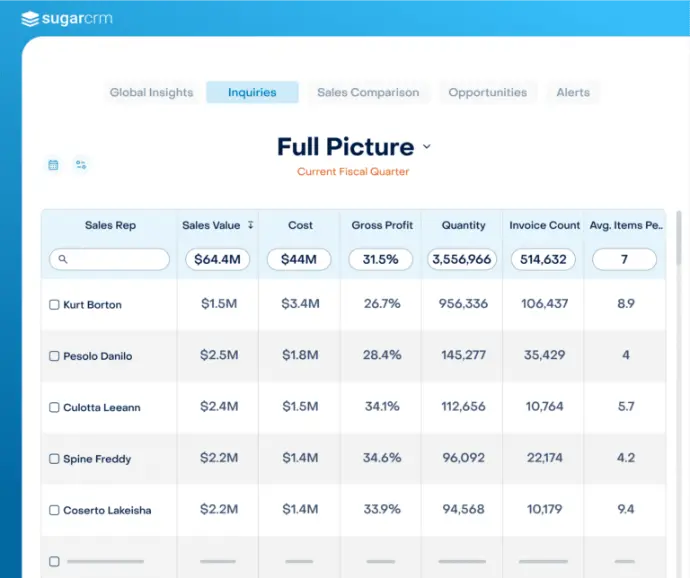Screen dimensions: 690x578
Task: Go to the Opportunities tab
Action: (488, 92)
